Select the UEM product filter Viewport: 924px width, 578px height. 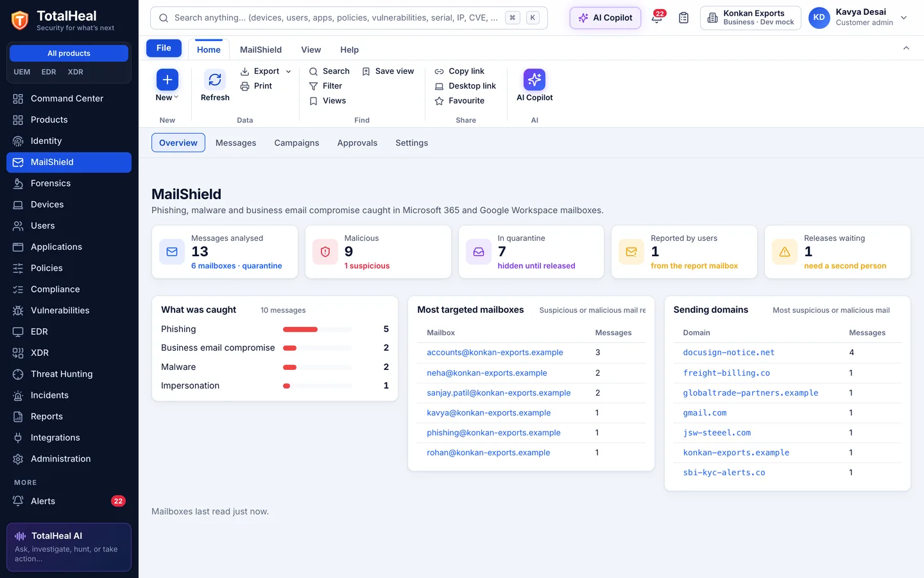click(x=22, y=72)
